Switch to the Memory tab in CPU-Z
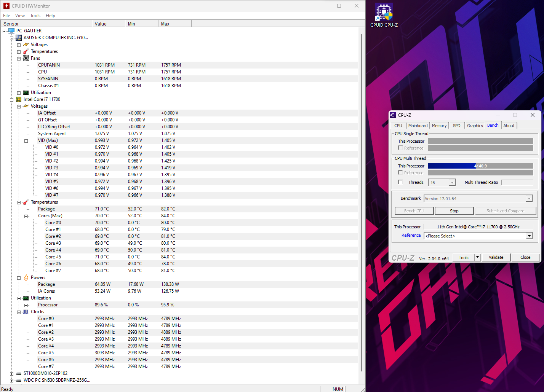Image resolution: width=544 pixels, height=392 pixels. (x=439, y=126)
